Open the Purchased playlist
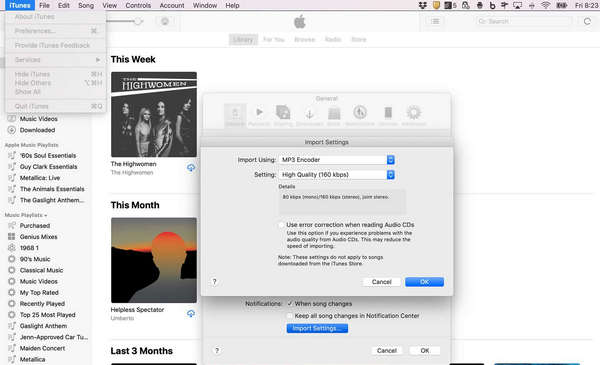Image resolution: width=600 pixels, height=365 pixels. (34, 226)
